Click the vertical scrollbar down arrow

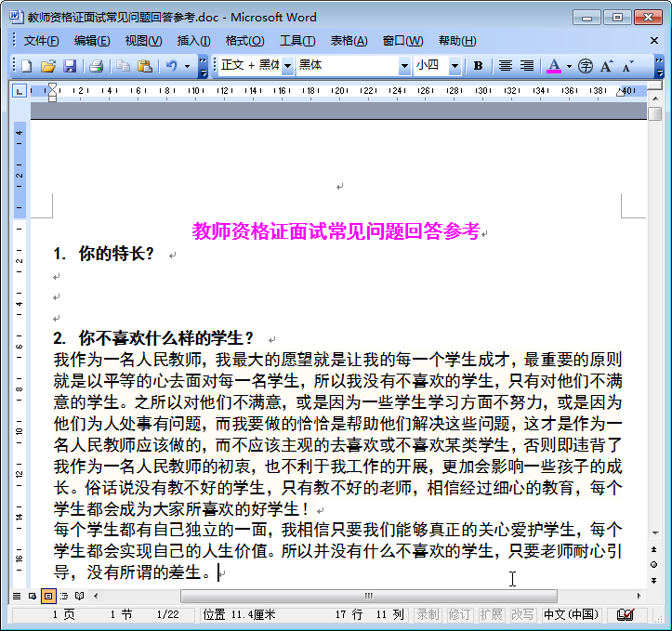pyautogui.click(x=655, y=533)
